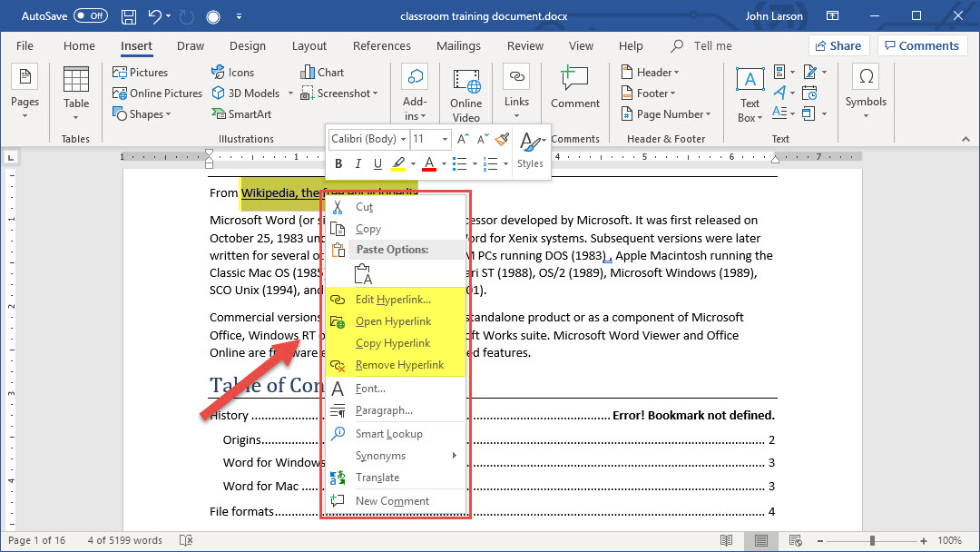Viewport: 980px width, 552px height.
Task: Expand the font size dropdown in mini toolbar
Action: click(445, 139)
